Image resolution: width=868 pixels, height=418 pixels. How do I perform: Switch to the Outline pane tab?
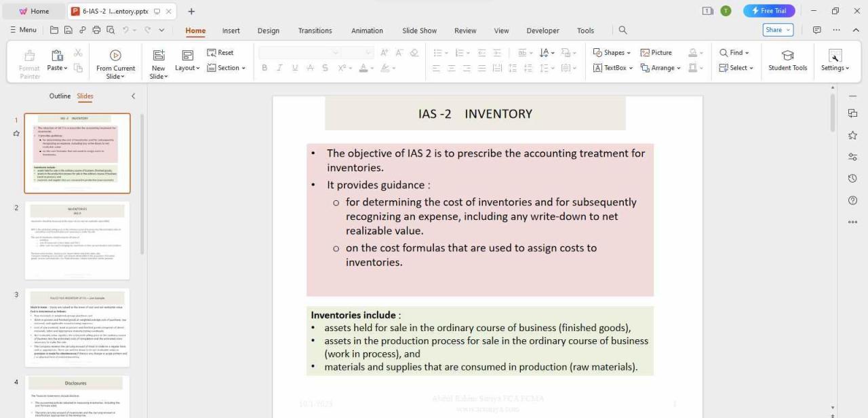point(60,96)
